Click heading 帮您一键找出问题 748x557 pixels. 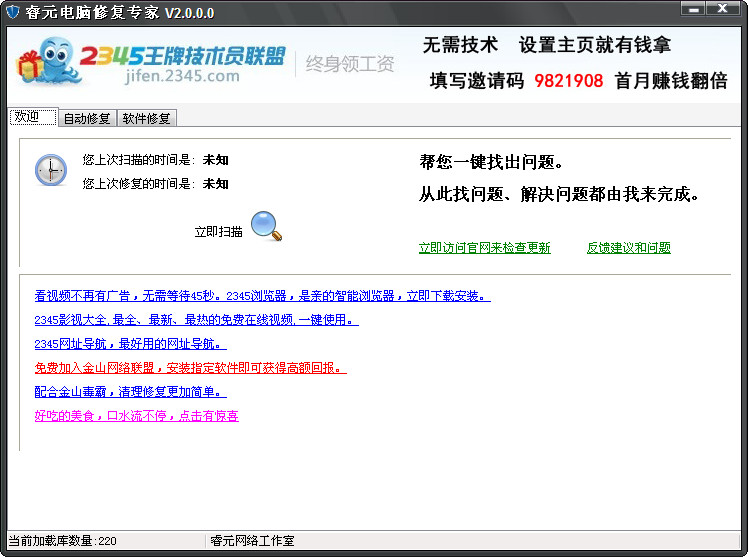click(491, 162)
